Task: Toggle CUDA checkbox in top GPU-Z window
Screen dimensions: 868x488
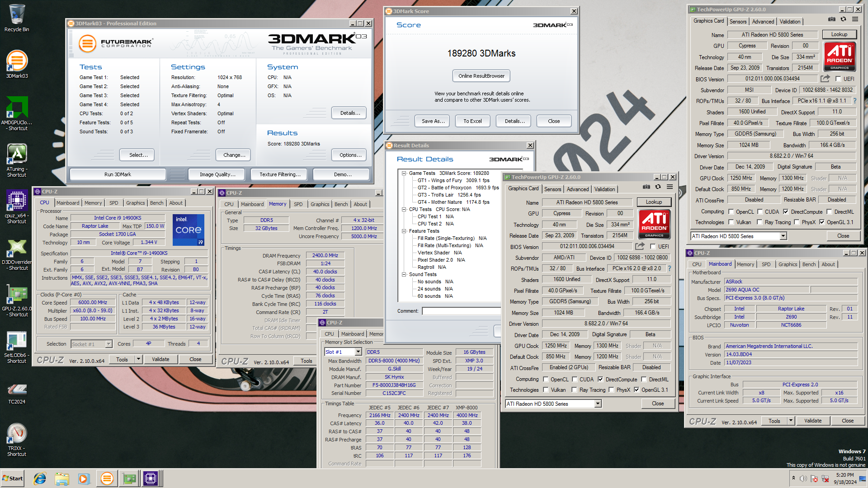Action: (760, 211)
